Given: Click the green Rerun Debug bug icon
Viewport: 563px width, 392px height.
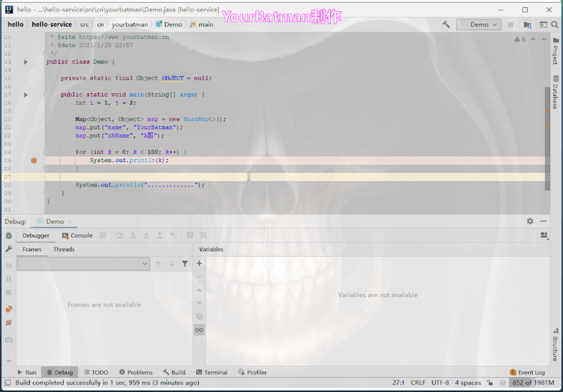Looking at the screenshot, I should 9,236.
